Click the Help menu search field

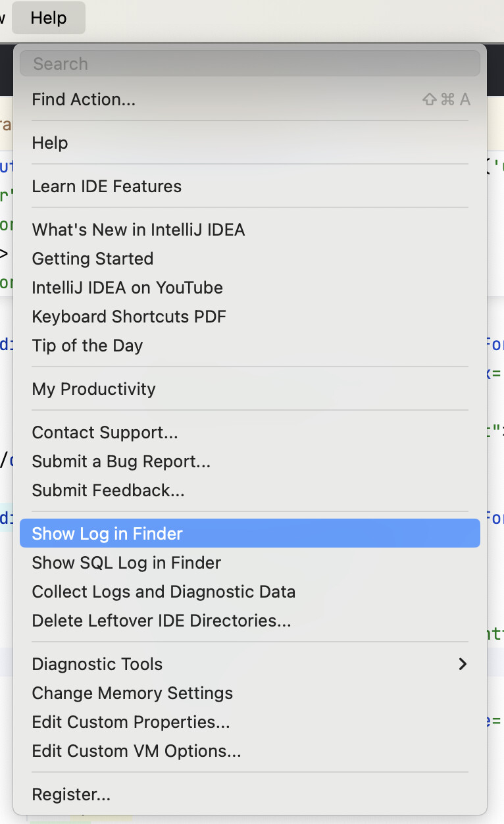(x=250, y=64)
